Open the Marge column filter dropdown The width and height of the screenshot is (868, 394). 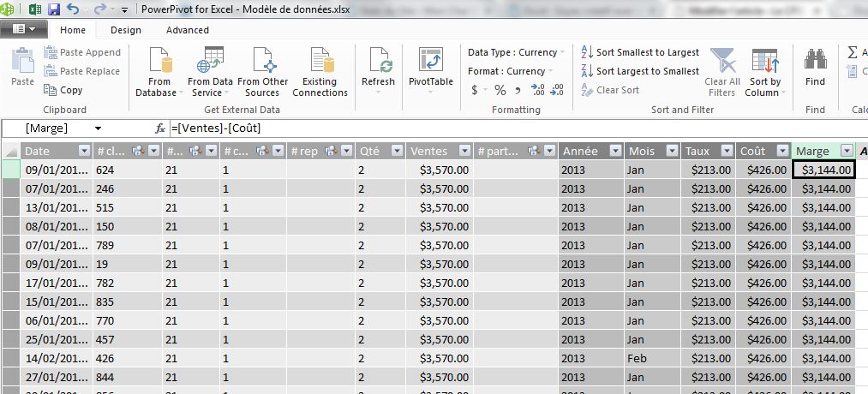click(x=847, y=151)
